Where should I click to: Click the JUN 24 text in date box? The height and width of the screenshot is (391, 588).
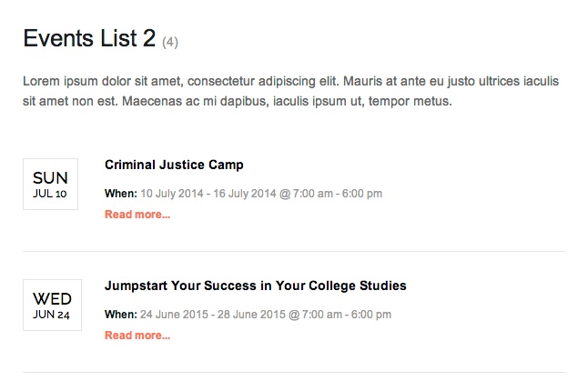[x=51, y=315]
